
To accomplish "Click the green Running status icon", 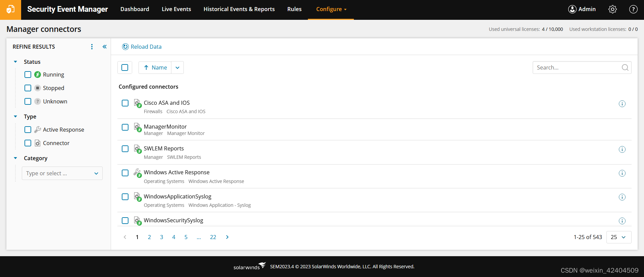I will point(38,75).
